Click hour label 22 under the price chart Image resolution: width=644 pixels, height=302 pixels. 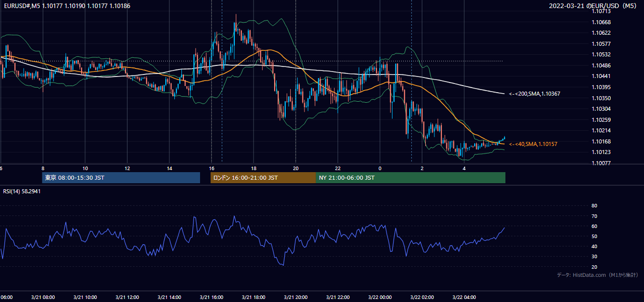(x=338, y=169)
